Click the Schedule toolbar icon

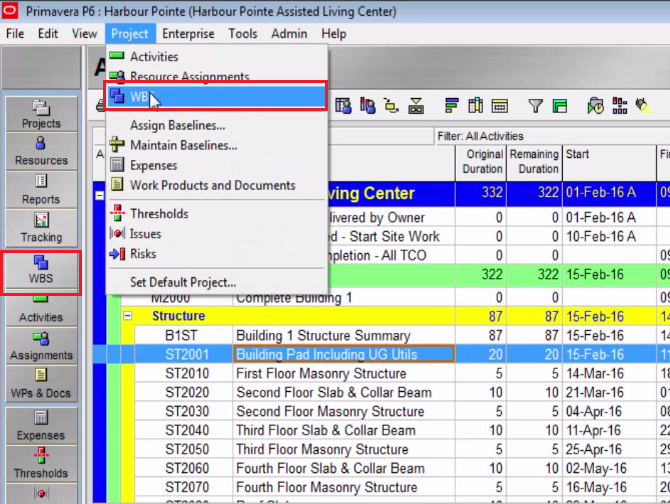tap(596, 105)
